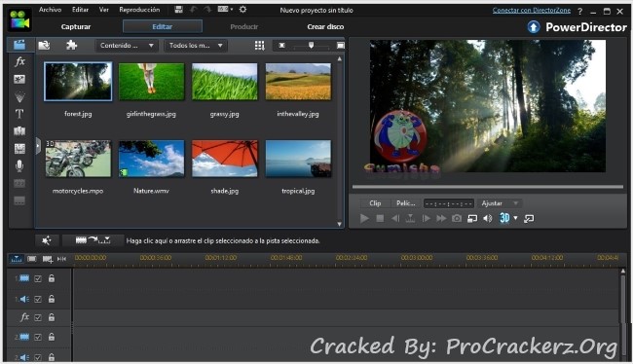Click the PowerDirector upgrade arrow icon
Image resolution: width=633 pixels, height=364 pixels.
[534, 27]
